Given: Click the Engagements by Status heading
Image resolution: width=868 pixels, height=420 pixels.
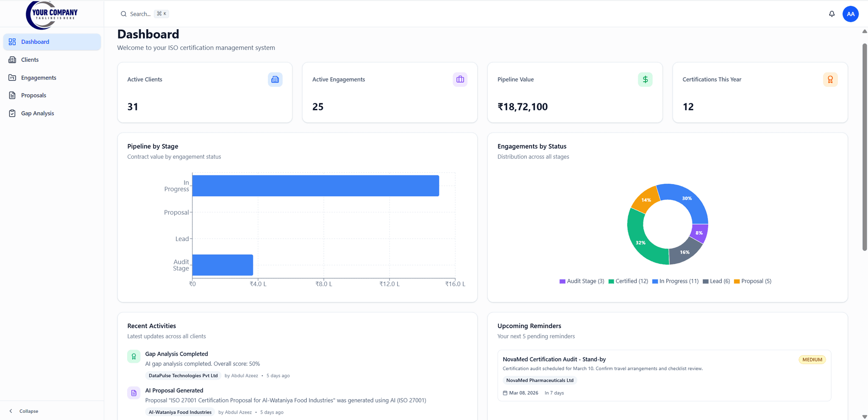Looking at the screenshot, I should (532, 146).
